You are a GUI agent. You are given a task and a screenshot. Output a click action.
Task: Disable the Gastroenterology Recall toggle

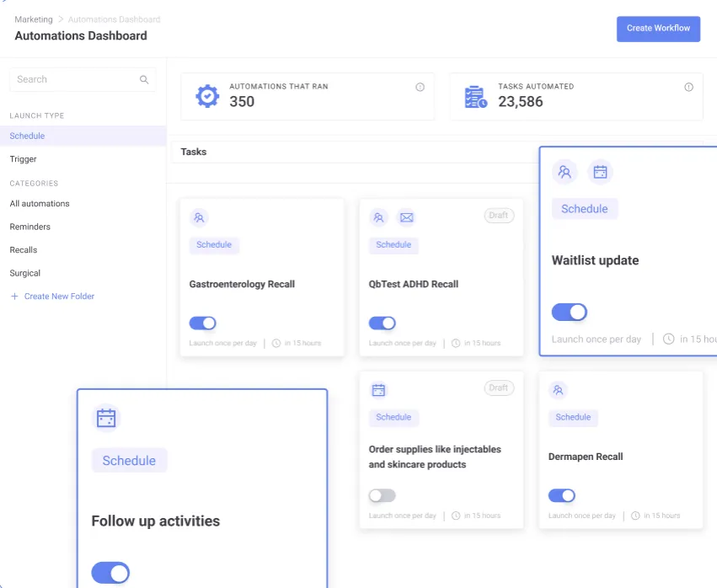(x=202, y=323)
